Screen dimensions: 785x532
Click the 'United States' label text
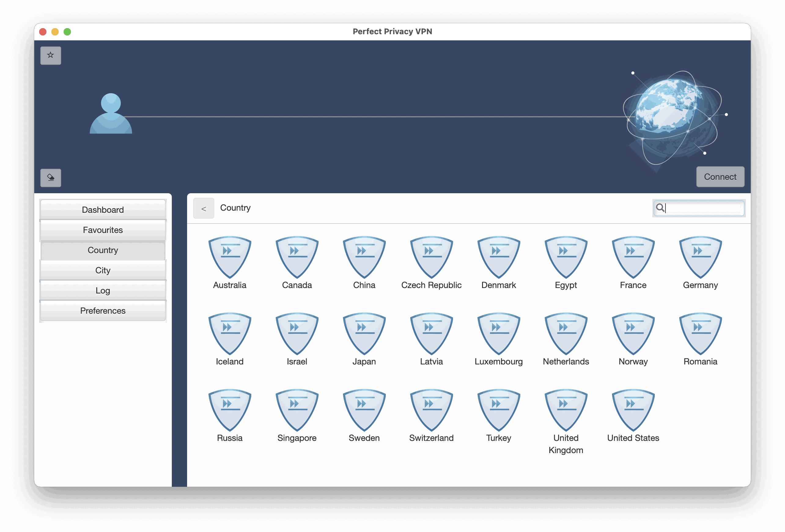pos(633,438)
